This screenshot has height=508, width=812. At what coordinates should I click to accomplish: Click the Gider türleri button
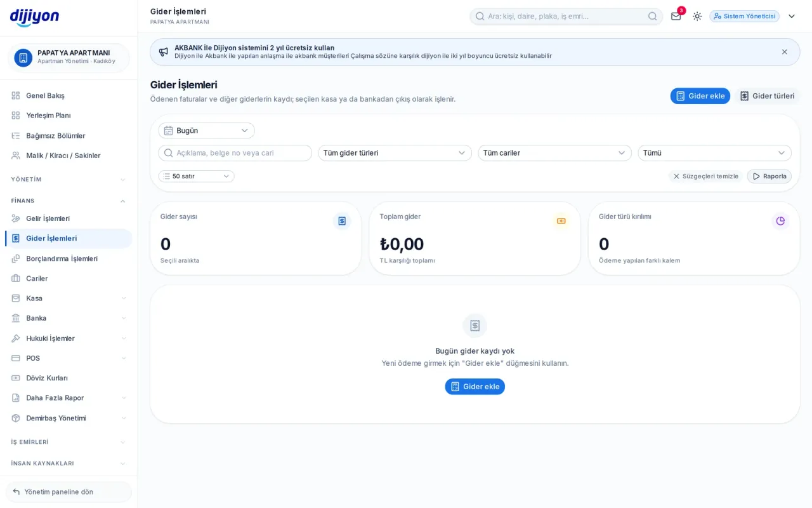pyautogui.click(x=767, y=96)
